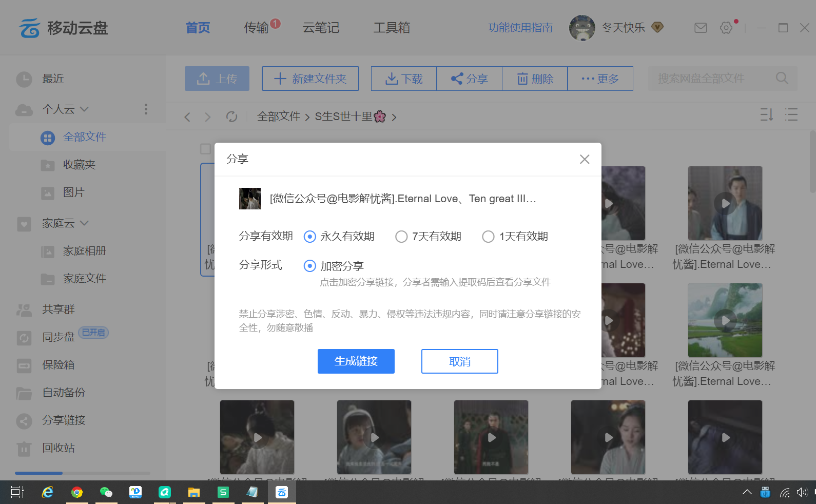
Task: Tick the select-all checkbox above files
Action: coord(206,149)
